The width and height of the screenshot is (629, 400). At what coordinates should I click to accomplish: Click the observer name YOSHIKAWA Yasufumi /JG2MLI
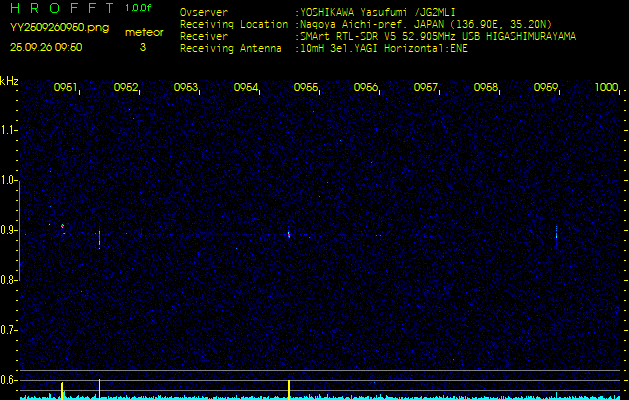(377, 12)
